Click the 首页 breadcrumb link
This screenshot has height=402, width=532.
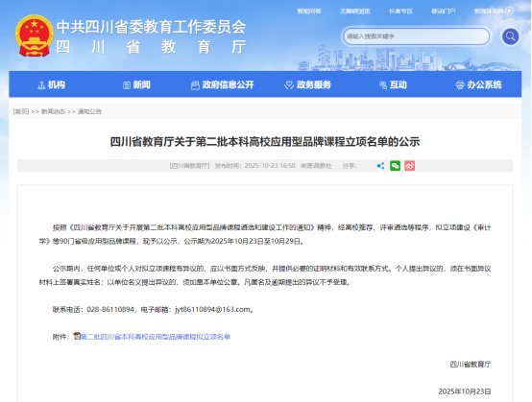(x=21, y=111)
